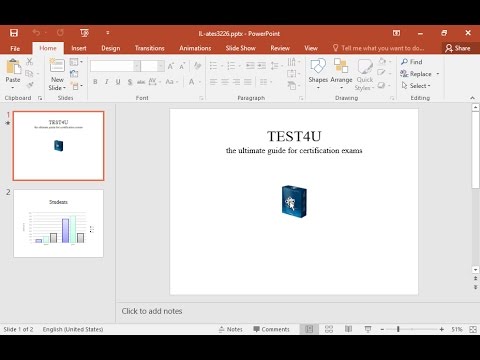Expand the Section dropdown
The width and height of the screenshot is (480, 360).
pos(77,86)
